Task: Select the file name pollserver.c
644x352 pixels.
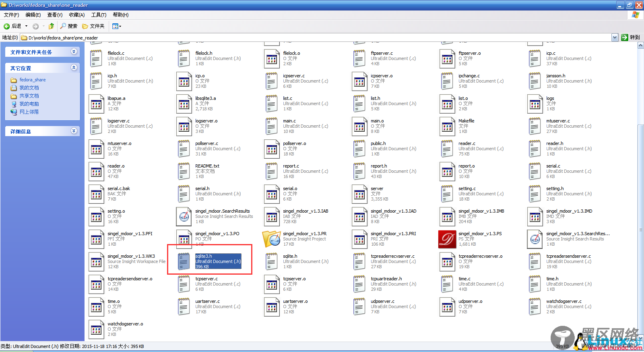Action: click(206, 143)
